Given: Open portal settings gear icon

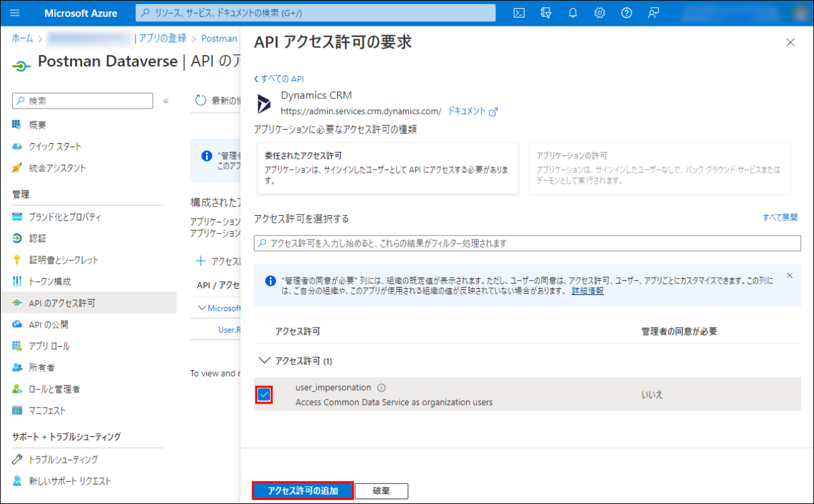Looking at the screenshot, I should coord(600,13).
